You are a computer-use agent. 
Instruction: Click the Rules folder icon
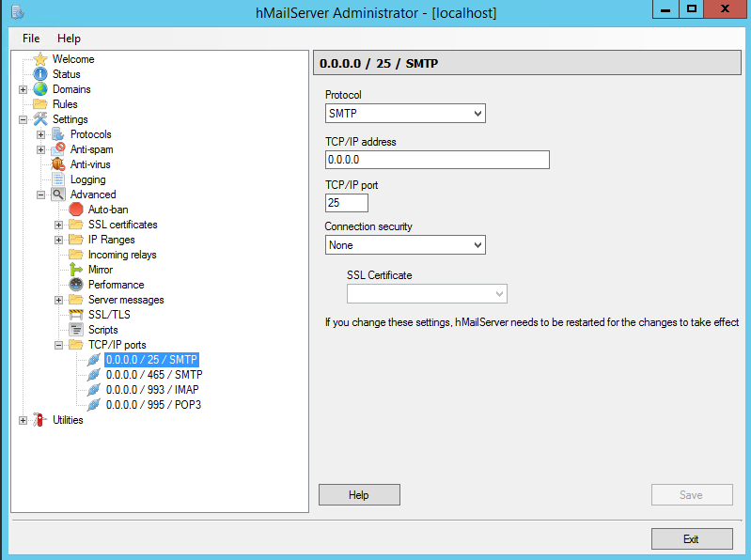tap(40, 104)
